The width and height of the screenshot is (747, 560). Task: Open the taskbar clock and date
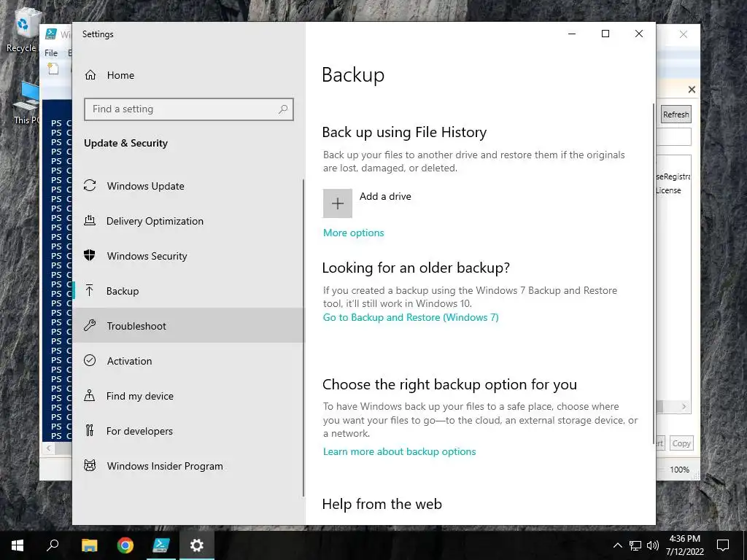click(x=684, y=545)
